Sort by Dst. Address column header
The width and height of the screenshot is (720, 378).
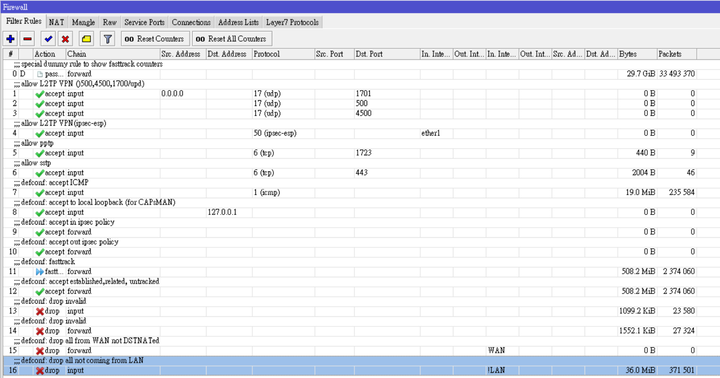tap(229, 54)
